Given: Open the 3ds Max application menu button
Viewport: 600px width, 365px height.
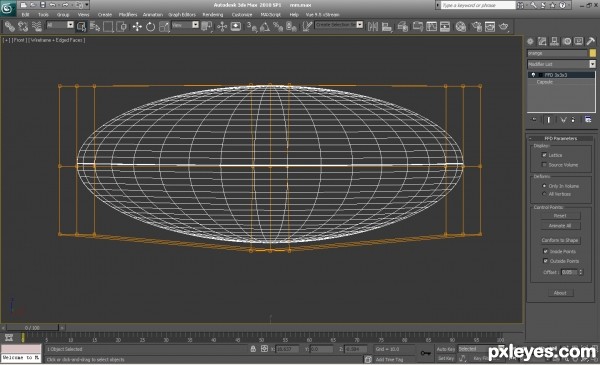Looking at the screenshot, I should point(8,8).
